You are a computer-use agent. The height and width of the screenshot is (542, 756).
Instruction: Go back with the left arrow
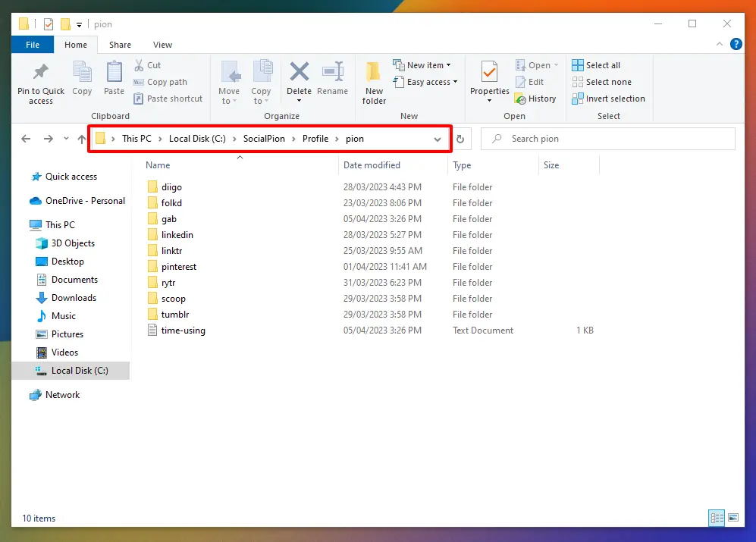point(26,139)
